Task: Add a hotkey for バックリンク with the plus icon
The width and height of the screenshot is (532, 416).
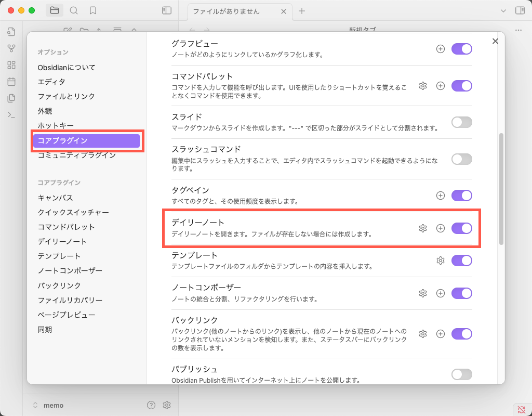Action: (x=441, y=334)
